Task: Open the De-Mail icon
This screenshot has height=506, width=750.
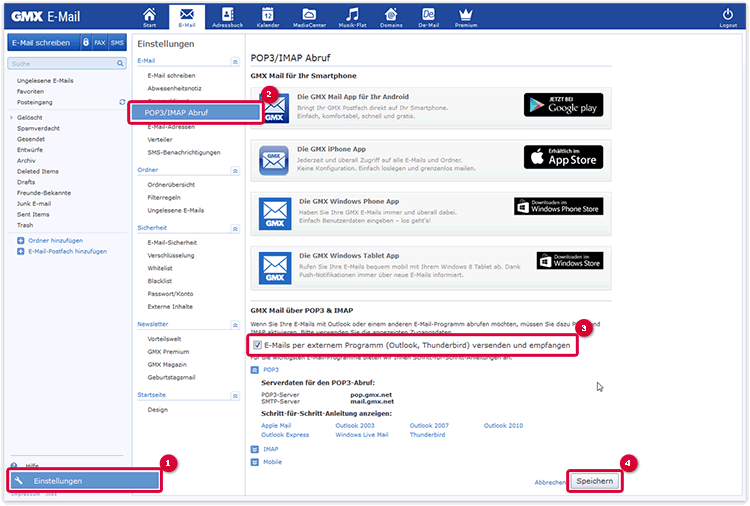Action: (429, 17)
